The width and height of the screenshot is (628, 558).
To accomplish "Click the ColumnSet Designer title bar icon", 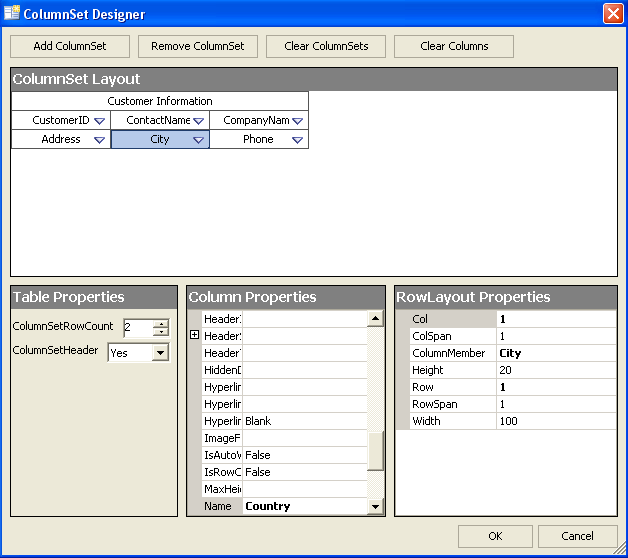I will click(12, 12).
